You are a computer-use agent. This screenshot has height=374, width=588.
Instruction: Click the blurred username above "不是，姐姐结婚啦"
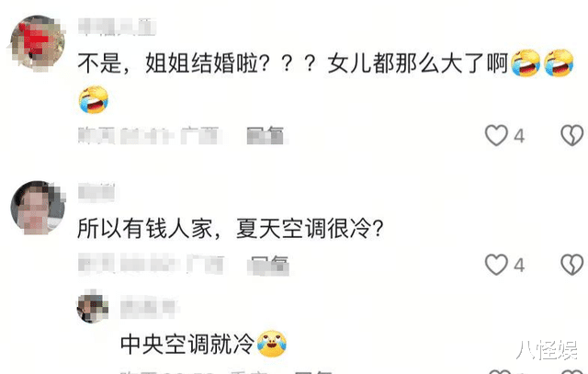pyautogui.click(x=117, y=27)
